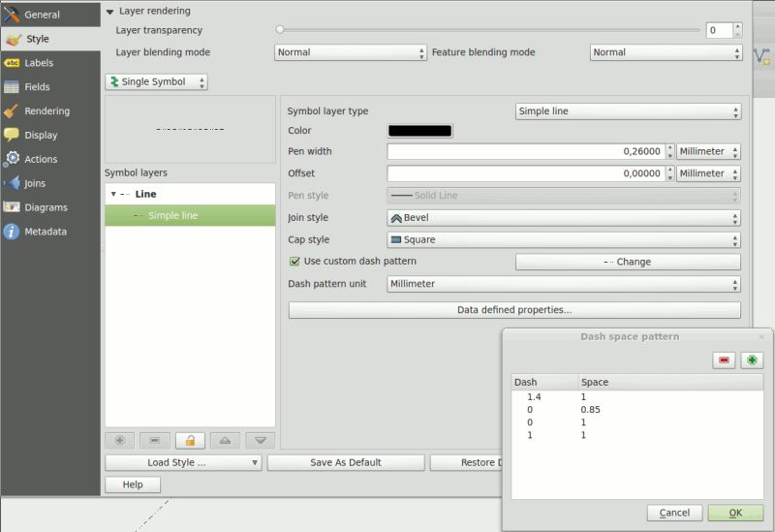775x532 pixels.
Task: Uncheck Use custom dash pattern
Action: (x=294, y=262)
